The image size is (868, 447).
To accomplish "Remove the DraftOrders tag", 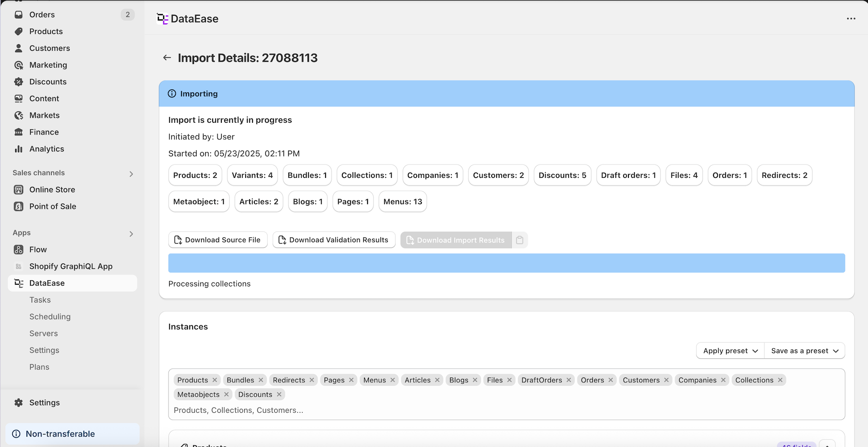I will point(569,380).
